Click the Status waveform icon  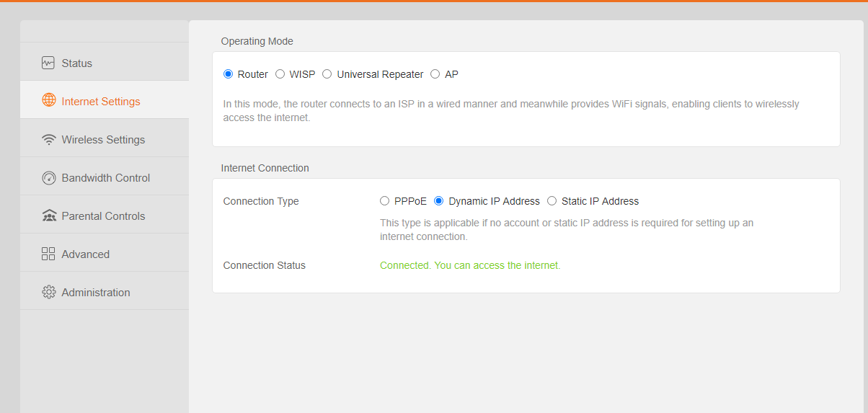click(x=48, y=63)
